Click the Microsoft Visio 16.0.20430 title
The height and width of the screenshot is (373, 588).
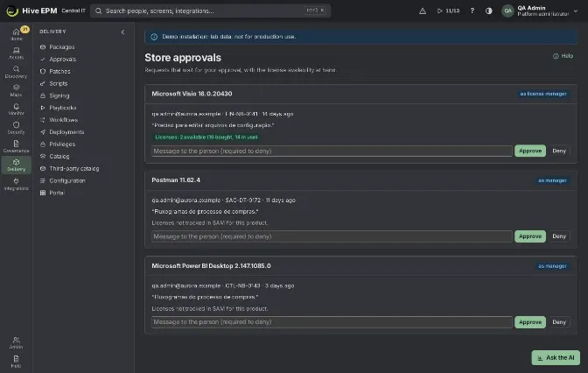coord(192,94)
